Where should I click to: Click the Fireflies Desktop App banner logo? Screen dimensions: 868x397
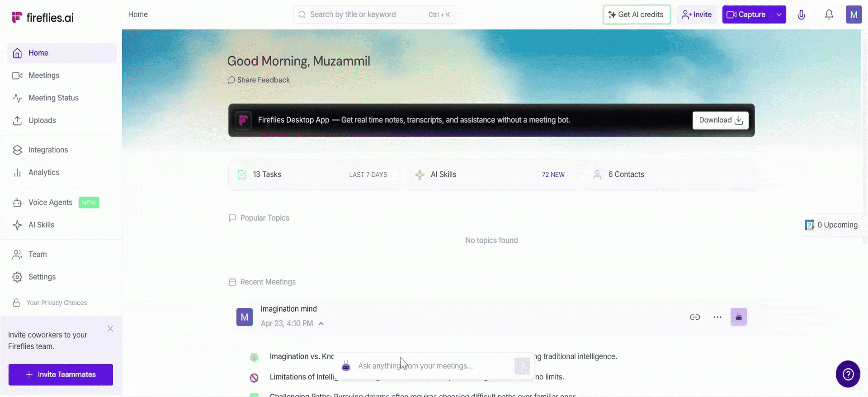(243, 120)
